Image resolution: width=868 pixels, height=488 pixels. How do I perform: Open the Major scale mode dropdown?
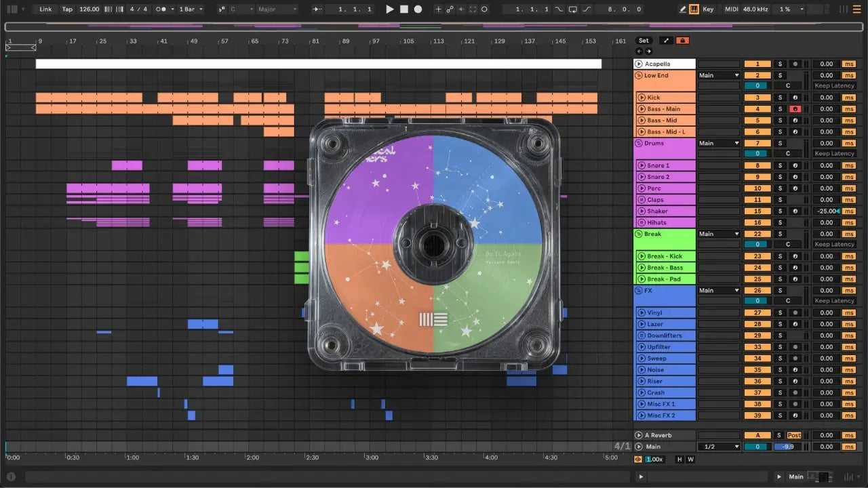[277, 9]
